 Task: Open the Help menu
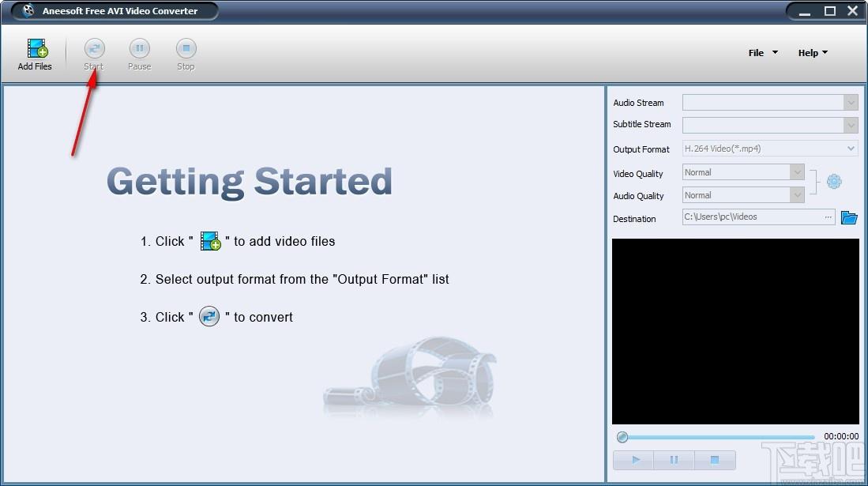click(813, 53)
